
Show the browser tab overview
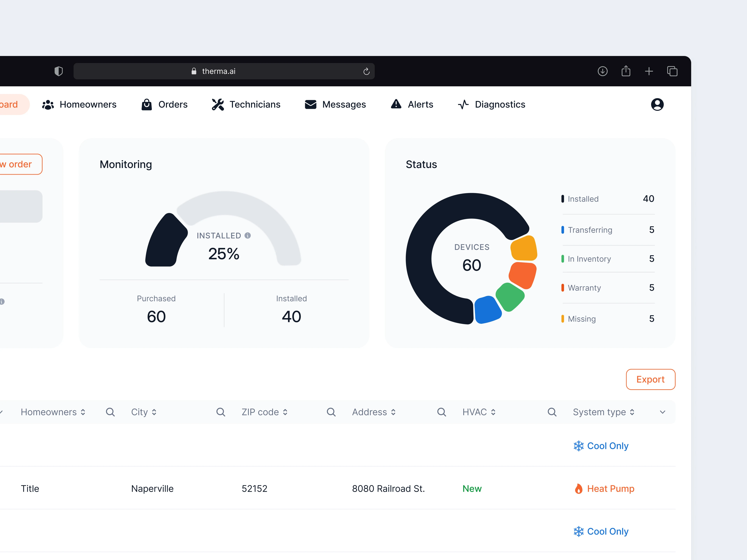point(672,71)
